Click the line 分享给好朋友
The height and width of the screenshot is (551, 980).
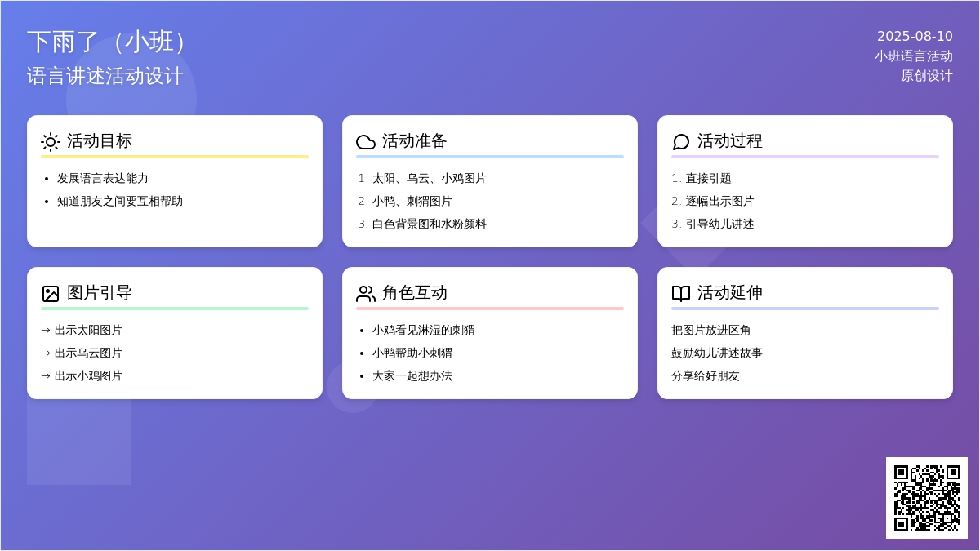[706, 376]
